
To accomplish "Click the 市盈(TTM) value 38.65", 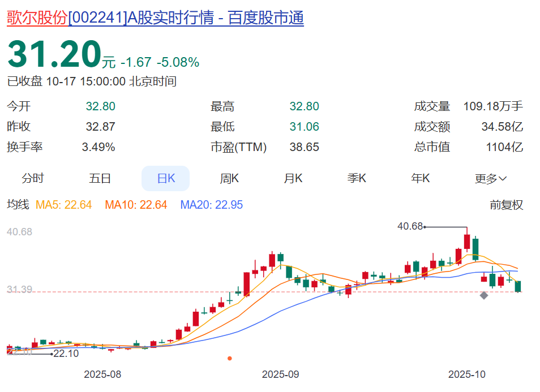I will pos(303,146).
